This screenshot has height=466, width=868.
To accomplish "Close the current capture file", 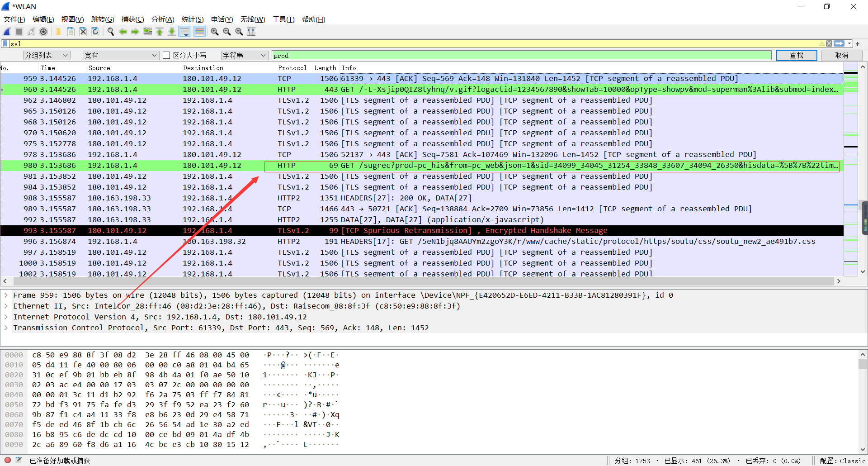I will tap(83, 32).
